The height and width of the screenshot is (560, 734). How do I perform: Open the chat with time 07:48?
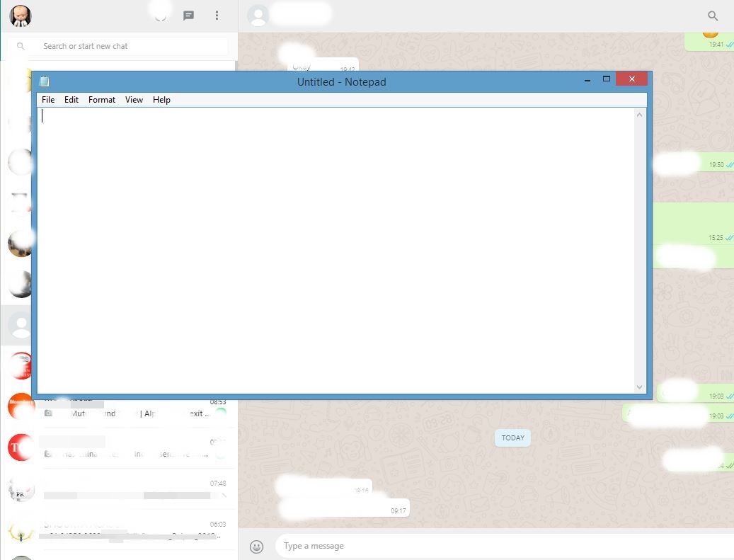[x=119, y=488]
